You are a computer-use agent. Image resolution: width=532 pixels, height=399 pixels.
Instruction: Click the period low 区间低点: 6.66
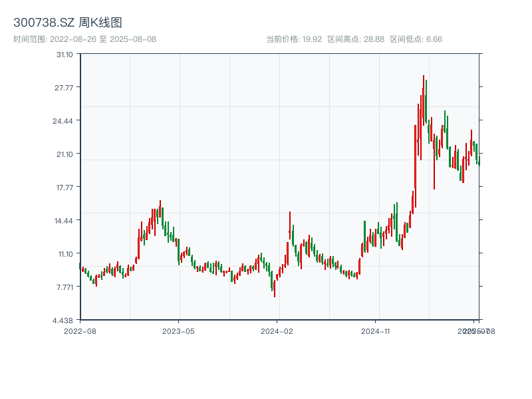point(416,39)
